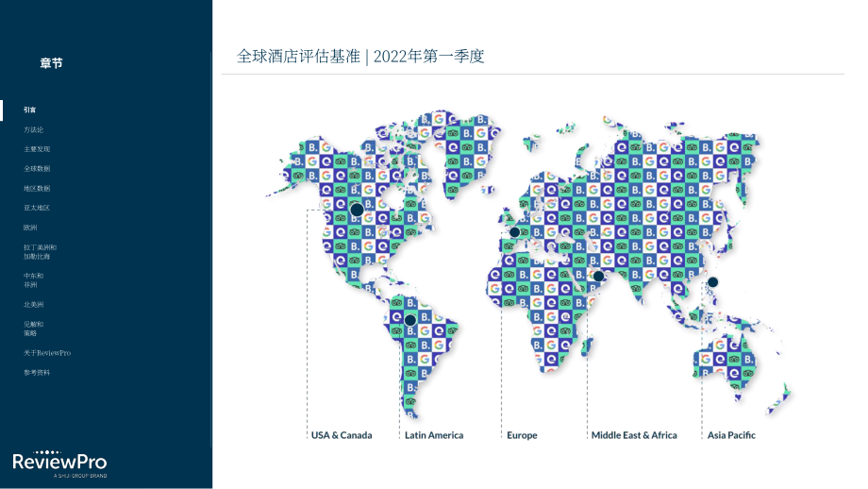Open the 主要发现 section
The height and width of the screenshot is (489, 868).
[37, 149]
